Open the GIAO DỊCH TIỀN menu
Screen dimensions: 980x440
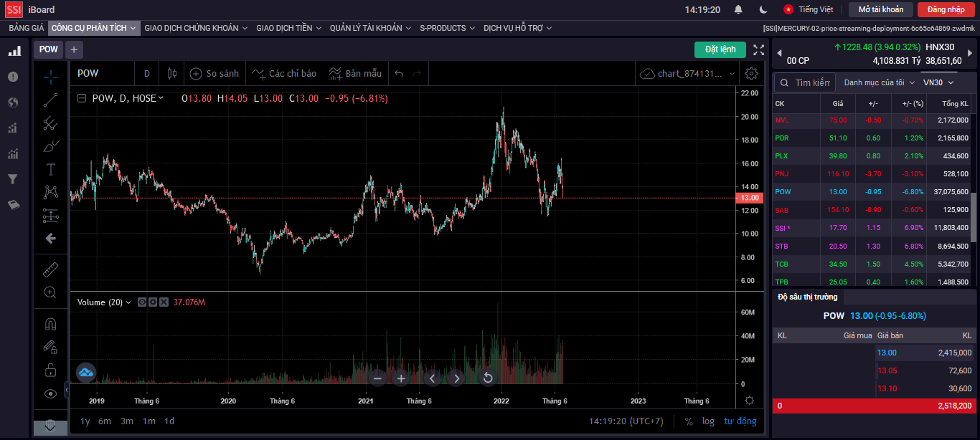[289, 28]
